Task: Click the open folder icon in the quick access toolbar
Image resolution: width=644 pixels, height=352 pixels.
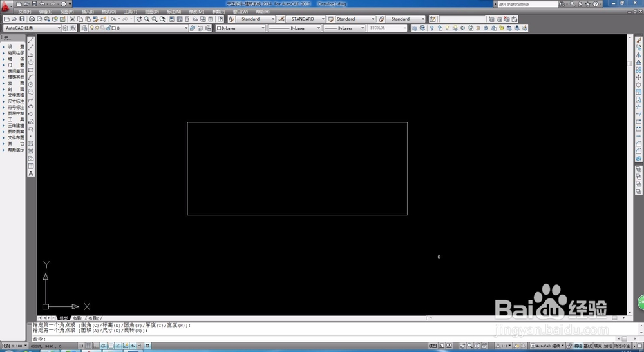Action: pos(26,4)
